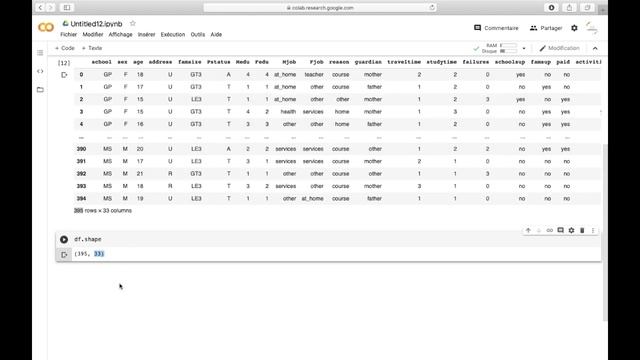Viewport: 640px width, 360px height.
Task: Copy link to the df.shape cell
Action: click(x=549, y=231)
